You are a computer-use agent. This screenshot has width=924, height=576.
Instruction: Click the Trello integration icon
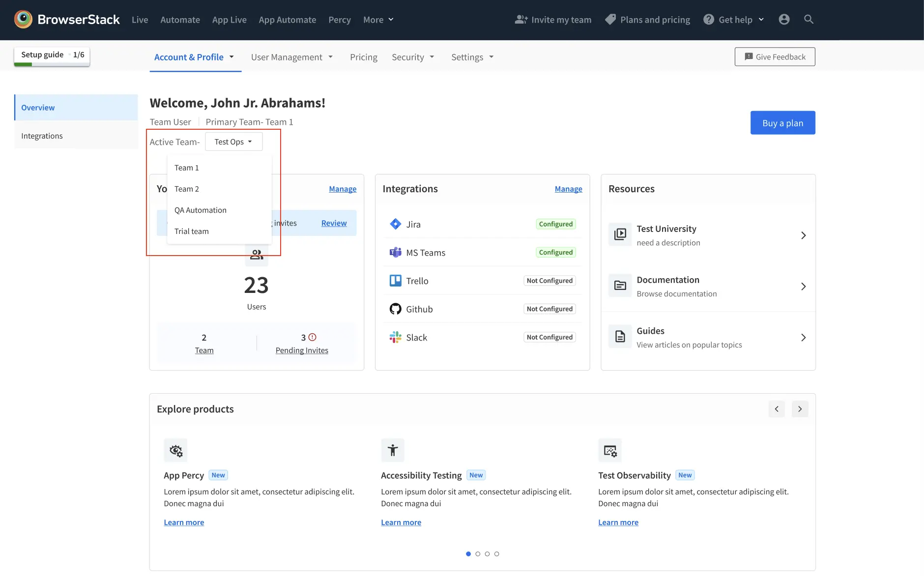pos(396,280)
